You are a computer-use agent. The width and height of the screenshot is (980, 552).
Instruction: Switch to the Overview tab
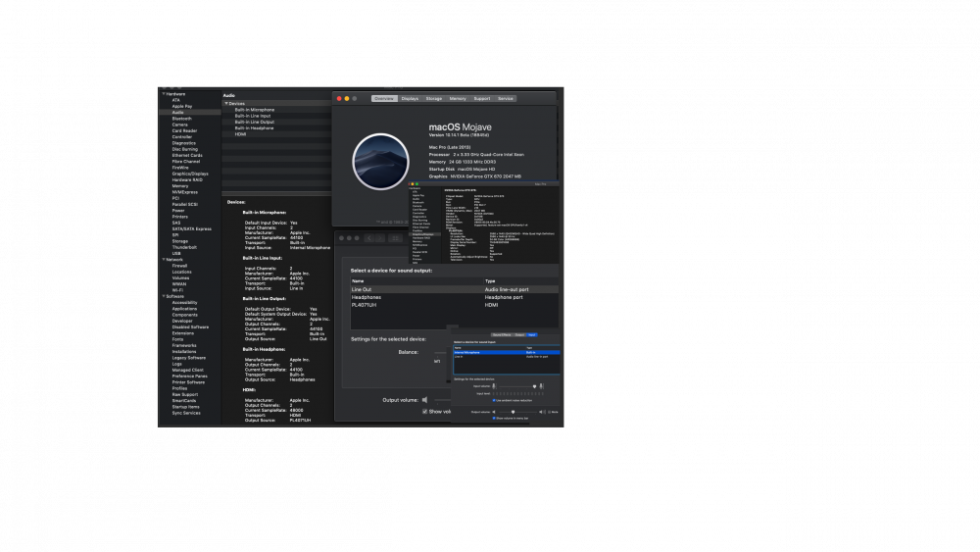tap(384, 99)
